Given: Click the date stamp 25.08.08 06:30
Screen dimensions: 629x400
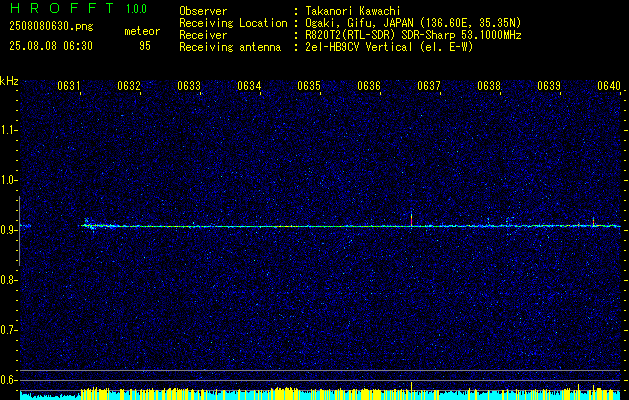Looking at the screenshot, I should pyautogui.click(x=51, y=46).
